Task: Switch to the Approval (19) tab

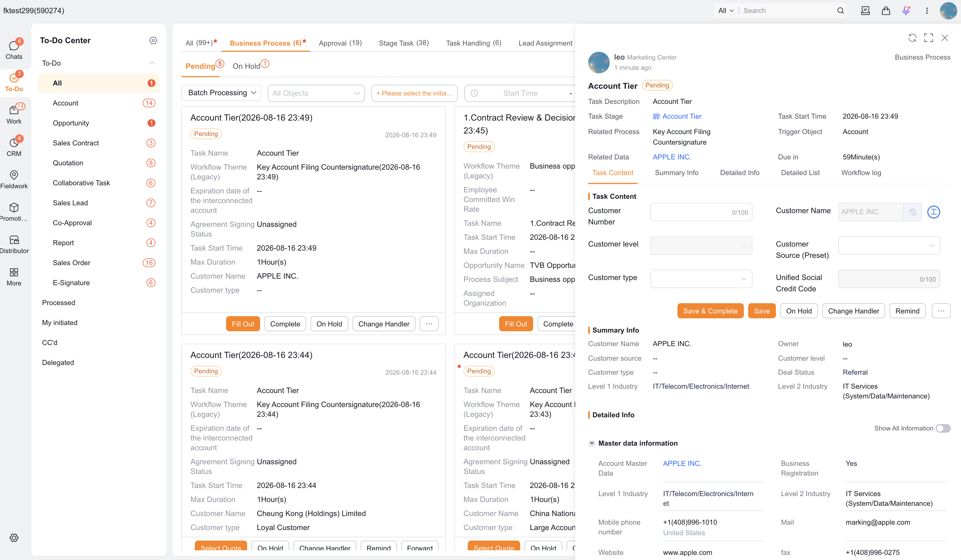Action: point(340,43)
